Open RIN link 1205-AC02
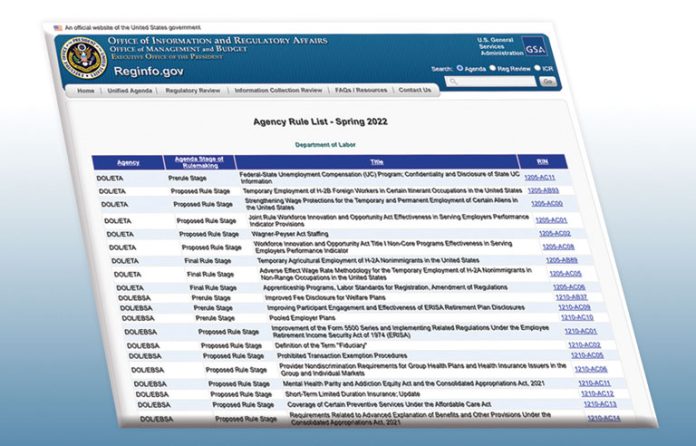 point(554,233)
